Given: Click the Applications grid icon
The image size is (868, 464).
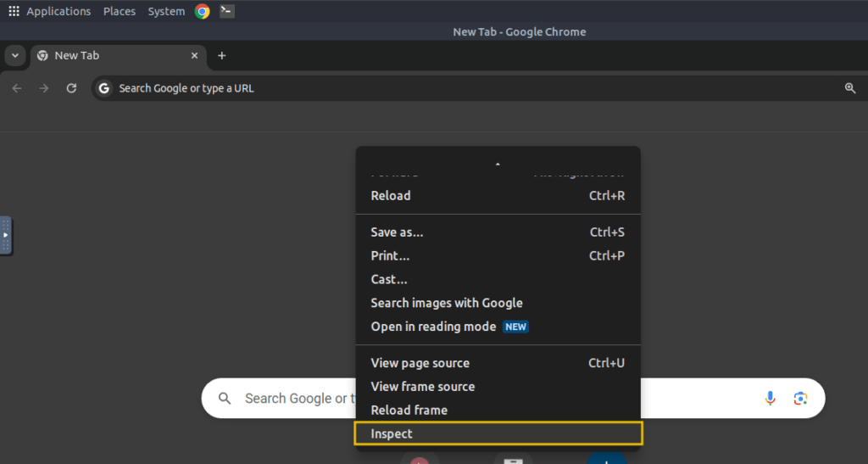Looking at the screenshot, I should (x=14, y=11).
